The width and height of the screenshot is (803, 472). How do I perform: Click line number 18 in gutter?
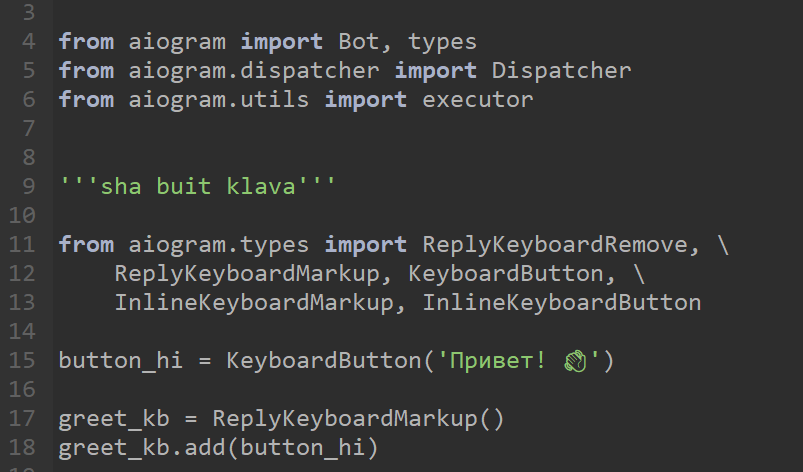click(22, 448)
